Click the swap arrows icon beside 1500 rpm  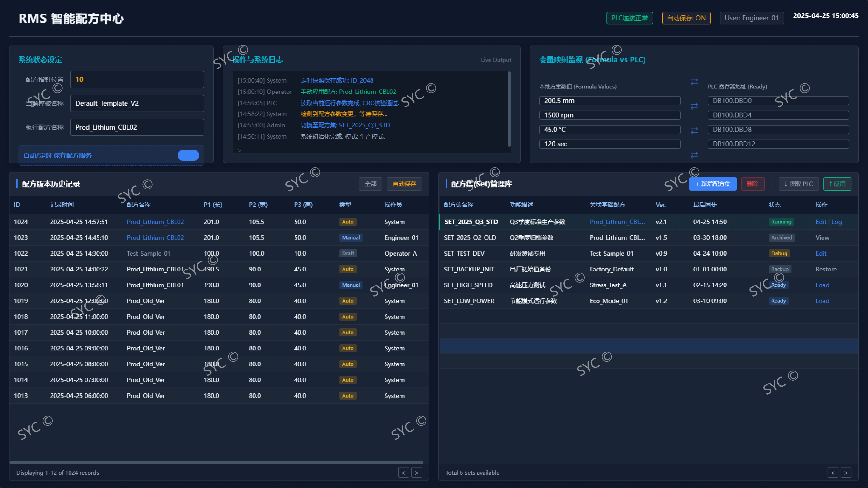(694, 106)
